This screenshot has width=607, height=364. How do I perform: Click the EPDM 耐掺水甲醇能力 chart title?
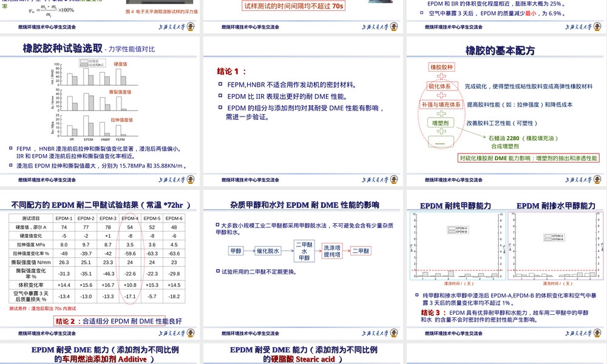pos(556,206)
